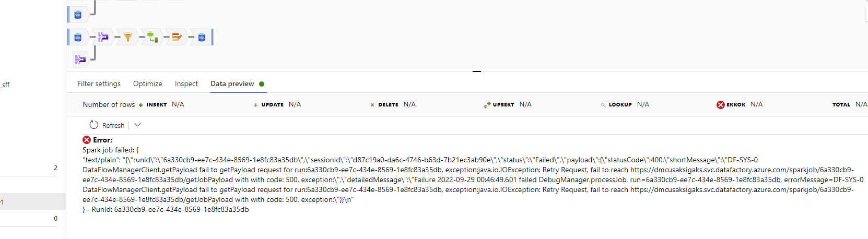Click the purple join transformation in the main flow
The image size is (868, 239).
coord(103,37)
